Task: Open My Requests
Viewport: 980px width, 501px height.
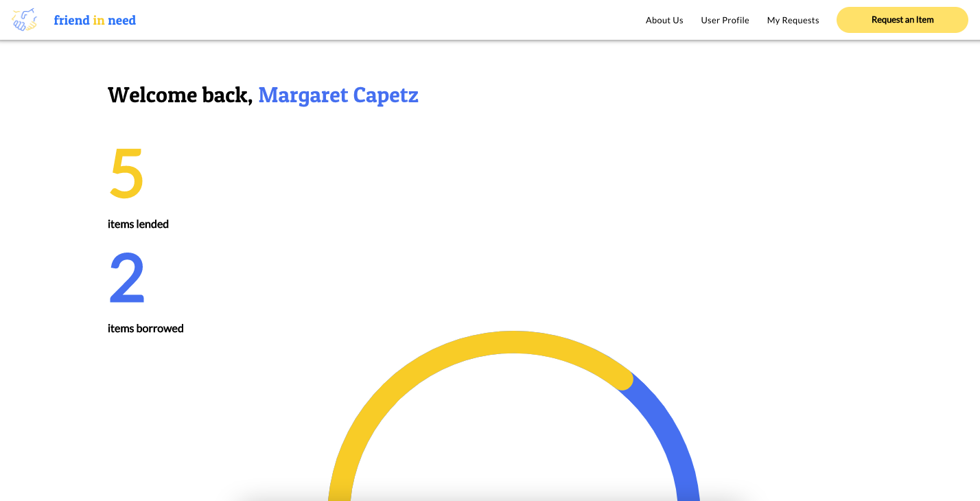Action: [793, 20]
